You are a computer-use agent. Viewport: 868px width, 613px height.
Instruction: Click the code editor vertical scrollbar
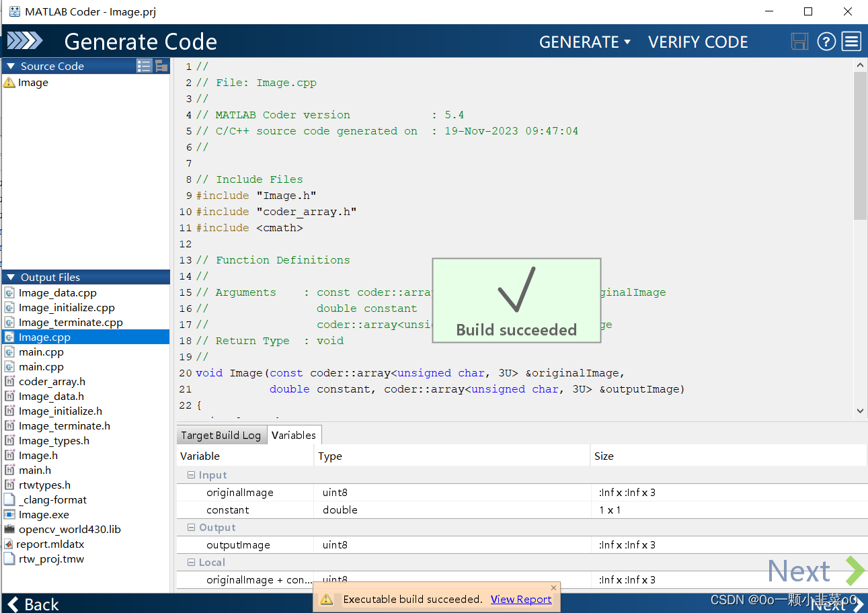tap(860, 145)
